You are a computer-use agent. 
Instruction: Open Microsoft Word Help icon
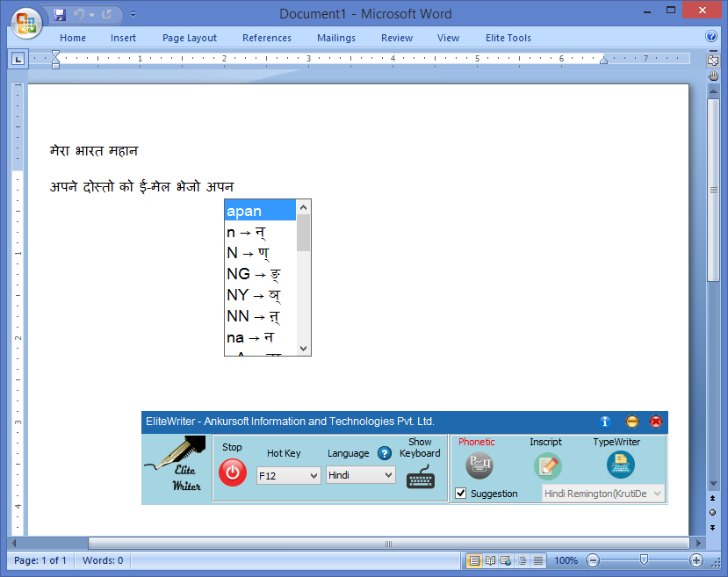point(711,36)
